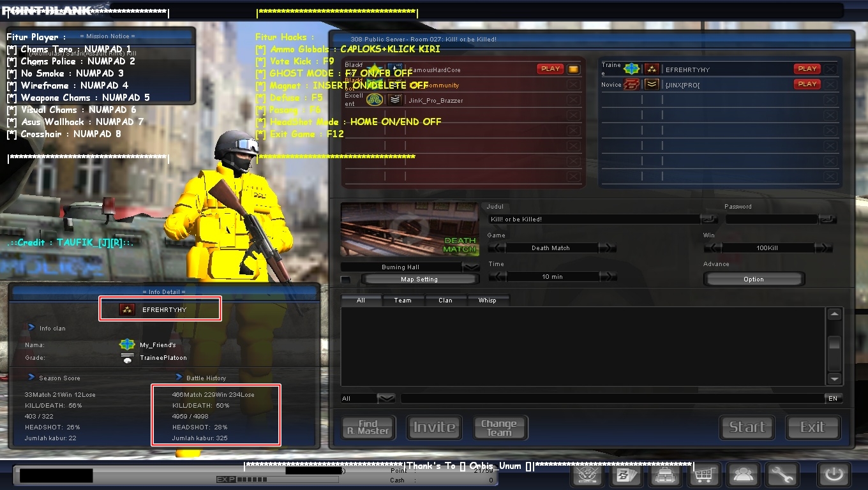Viewport: 868px width, 490px height.
Task: Switch to the Clan chat tab
Action: 445,300
